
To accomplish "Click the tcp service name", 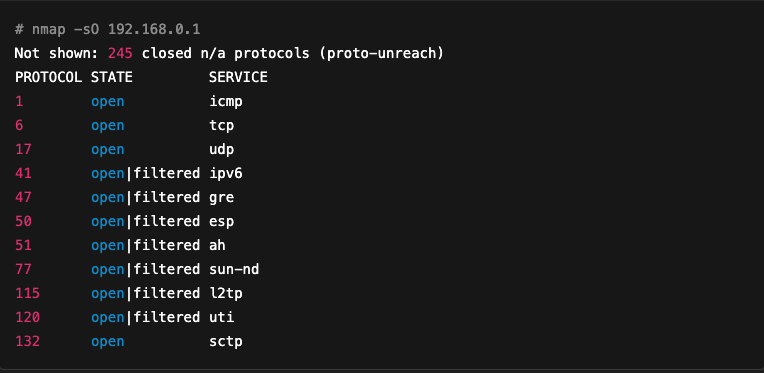I will click(222, 126).
